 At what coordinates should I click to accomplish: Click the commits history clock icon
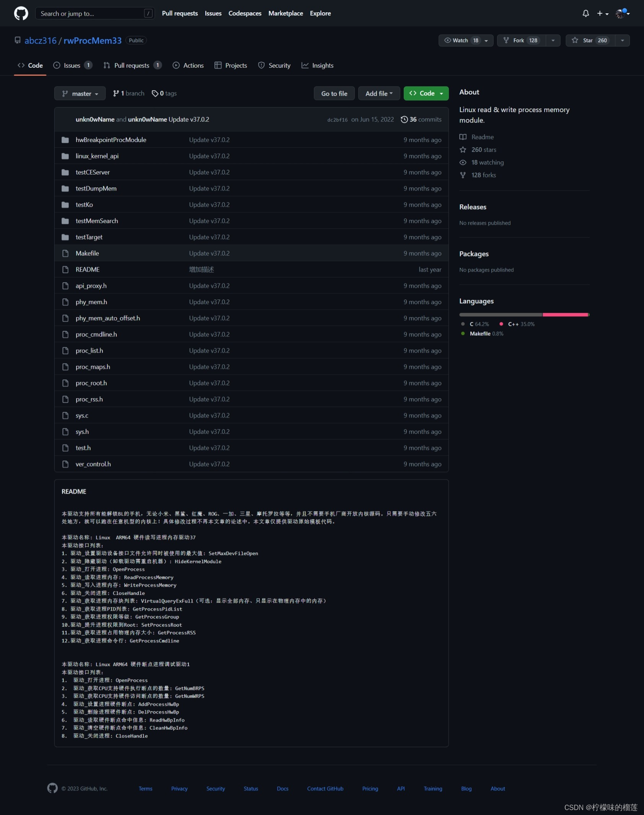[x=404, y=119]
